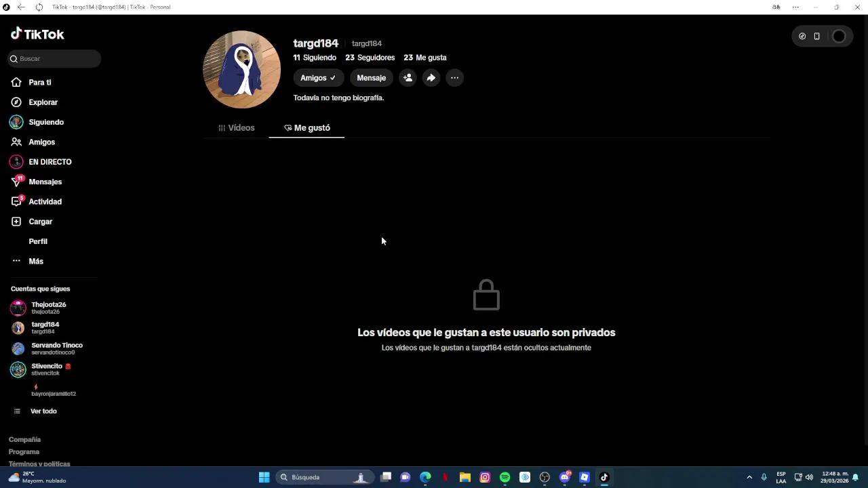The image size is (868, 488).
Task: Open Netflix from the taskbar
Action: point(446,477)
